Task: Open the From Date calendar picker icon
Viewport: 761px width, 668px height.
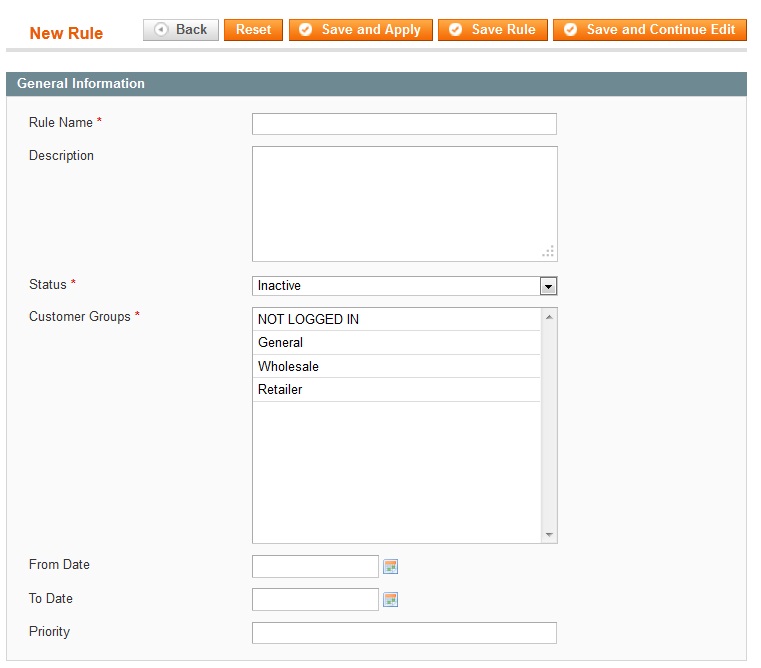Action: pyautogui.click(x=390, y=566)
